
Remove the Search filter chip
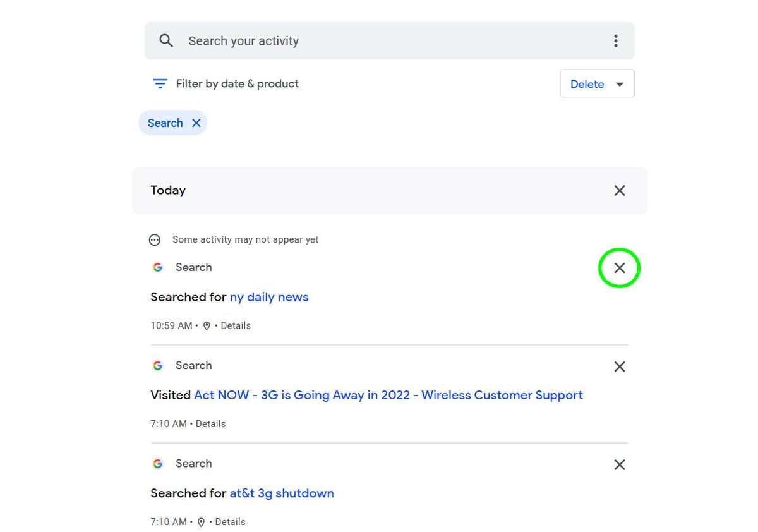196,123
